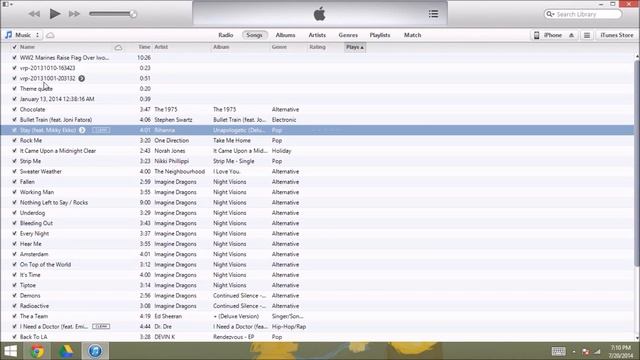Switch to the Match tab
Image resolution: width=640 pixels, height=360 pixels.
tap(413, 35)
